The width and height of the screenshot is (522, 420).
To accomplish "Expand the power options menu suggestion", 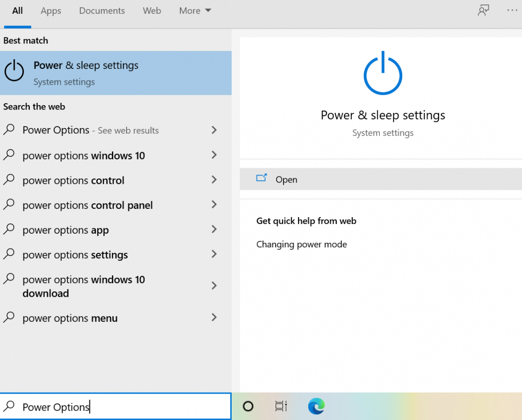I will 214,318.
